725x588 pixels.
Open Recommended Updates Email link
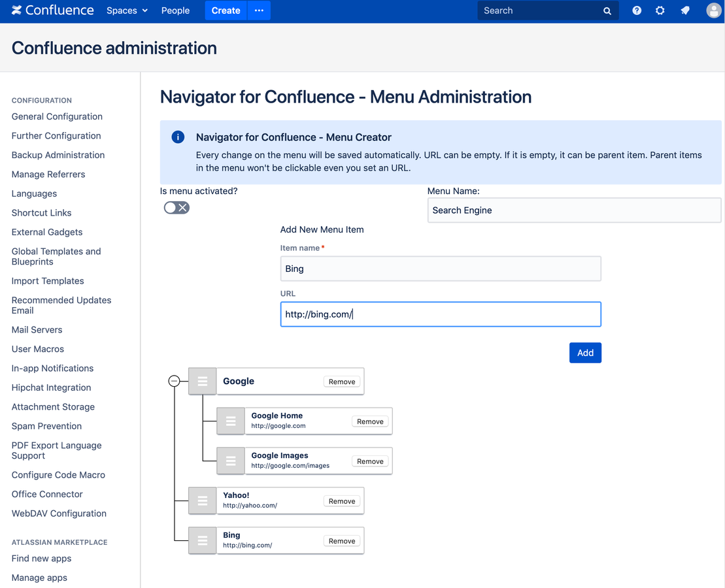coord(61,306)
